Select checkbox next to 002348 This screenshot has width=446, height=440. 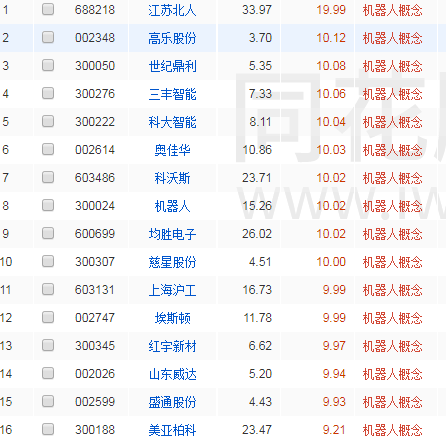[x=48, y=37]
